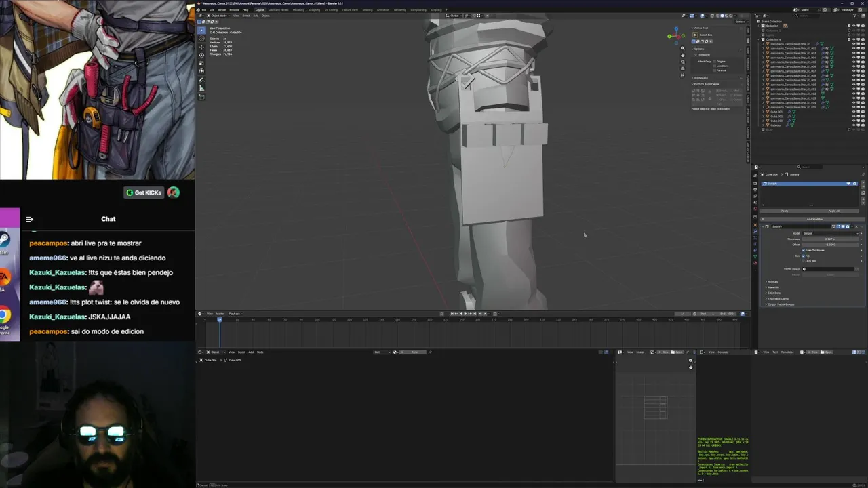The image size is (868, 488).
Task: Select the Move tool
Action: (201, 47)
